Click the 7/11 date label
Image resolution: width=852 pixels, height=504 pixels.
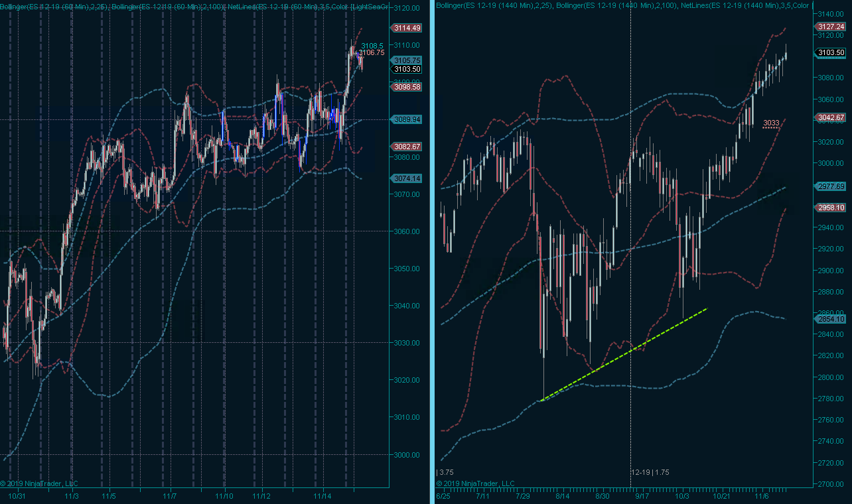tap(484, 496)
